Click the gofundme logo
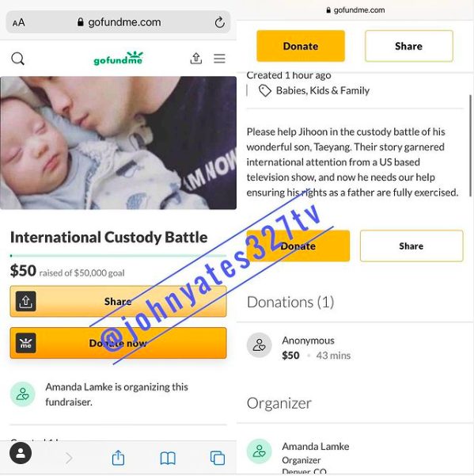 coord(118,59)
